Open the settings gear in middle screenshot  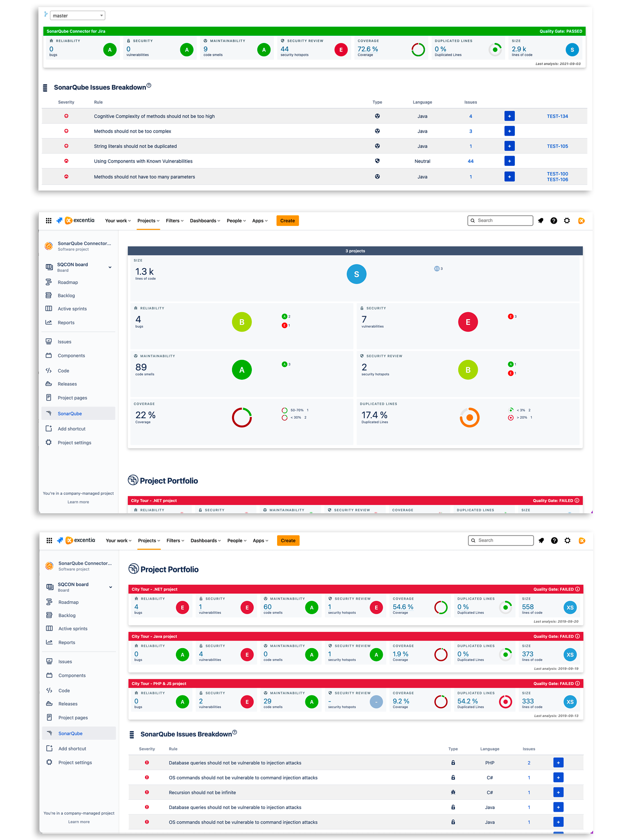pos(567,221)
